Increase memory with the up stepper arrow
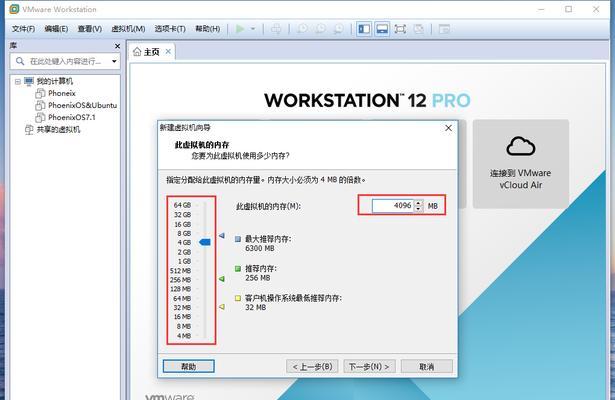Screen dimensions: 615x400 419,202
